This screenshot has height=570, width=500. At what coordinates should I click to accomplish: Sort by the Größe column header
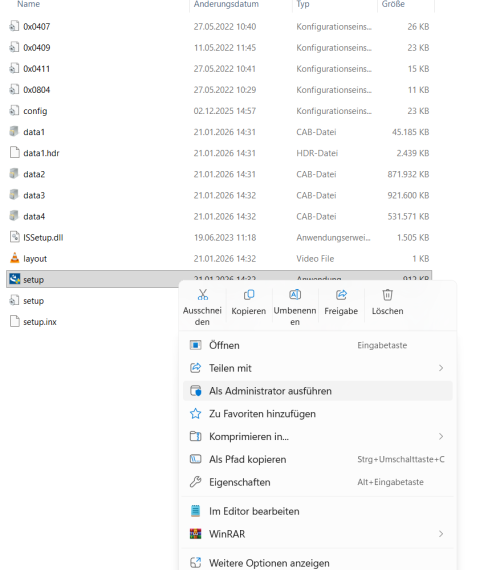pyautogui.click(x=393, y=4)
